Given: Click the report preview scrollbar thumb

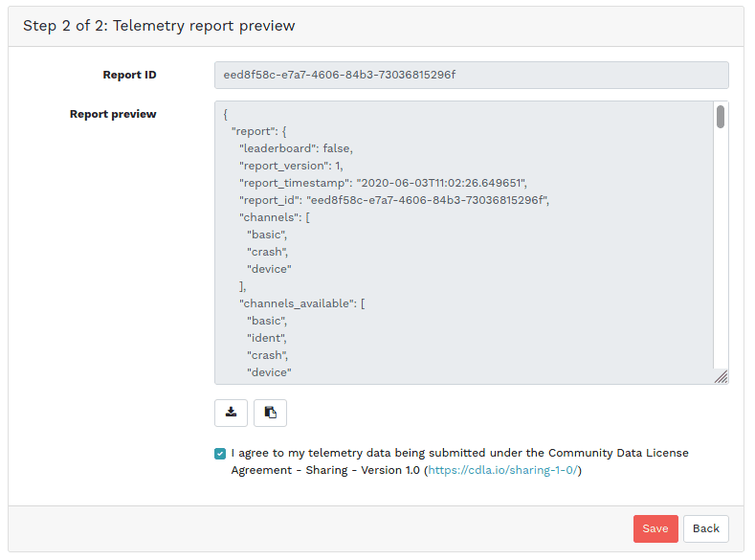Looking at the screenshot, I should point(720,117).
